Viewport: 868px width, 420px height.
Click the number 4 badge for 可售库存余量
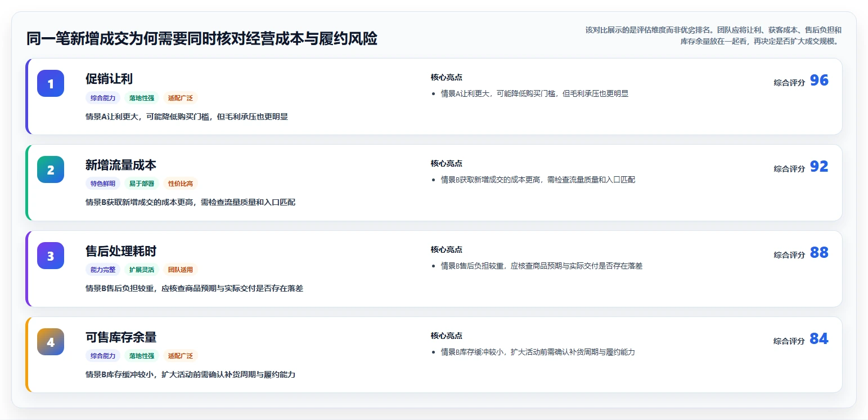51,342
